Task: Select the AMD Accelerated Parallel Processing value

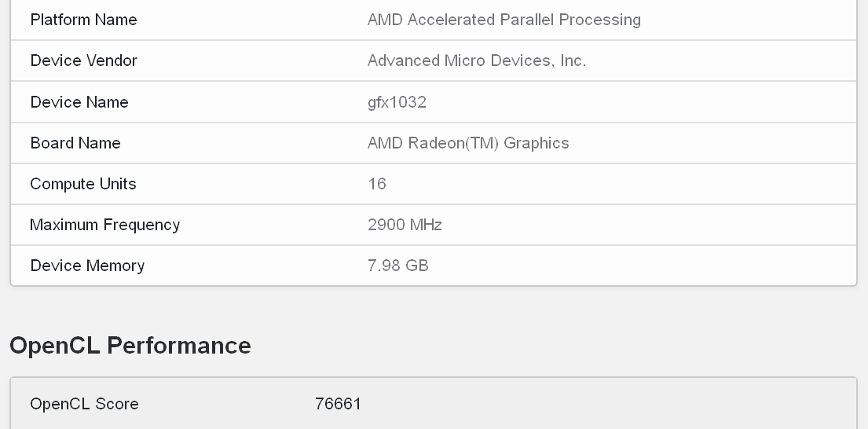Action: pos(504,20)
